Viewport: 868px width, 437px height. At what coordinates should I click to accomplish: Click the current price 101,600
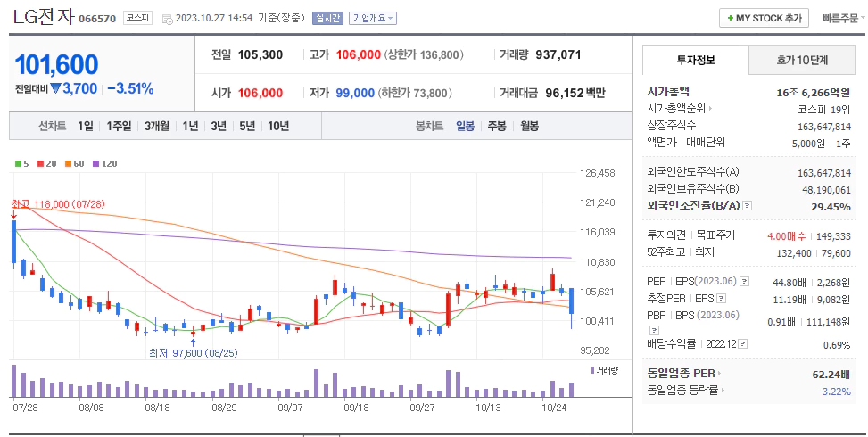pyautogui.click(x=56, y=65)
